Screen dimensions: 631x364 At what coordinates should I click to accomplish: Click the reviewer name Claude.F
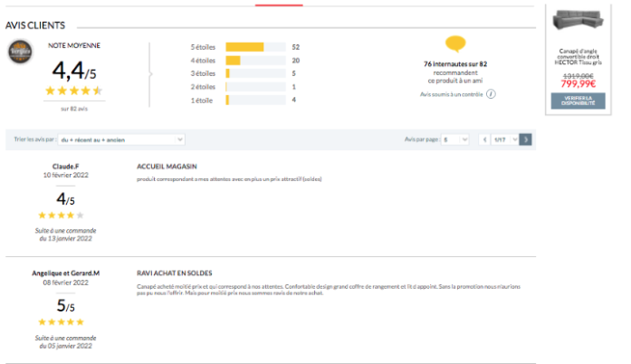(65, 167)
